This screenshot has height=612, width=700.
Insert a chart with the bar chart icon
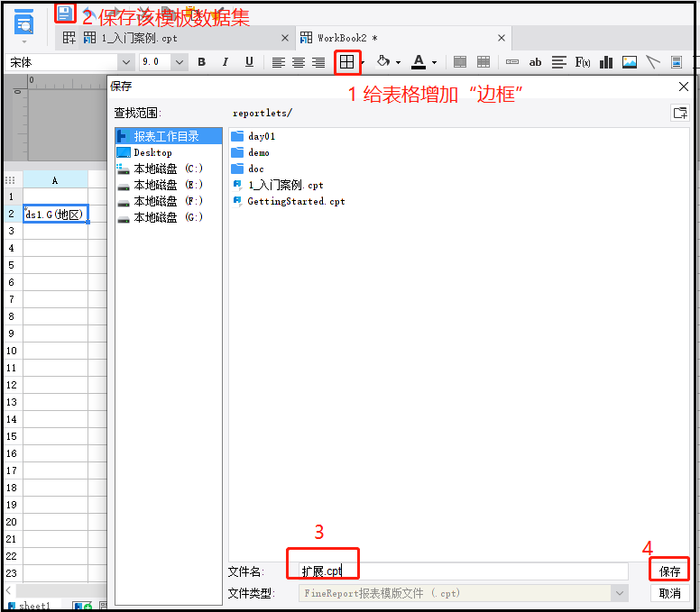pos(606,62)
